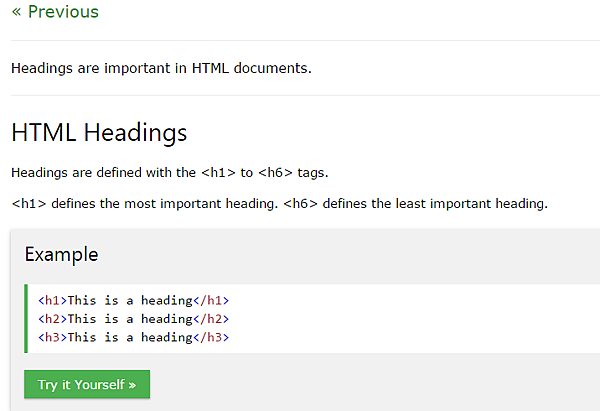
Task: Click '<h6> defines the least important heading' text
Action: point(415,204)
